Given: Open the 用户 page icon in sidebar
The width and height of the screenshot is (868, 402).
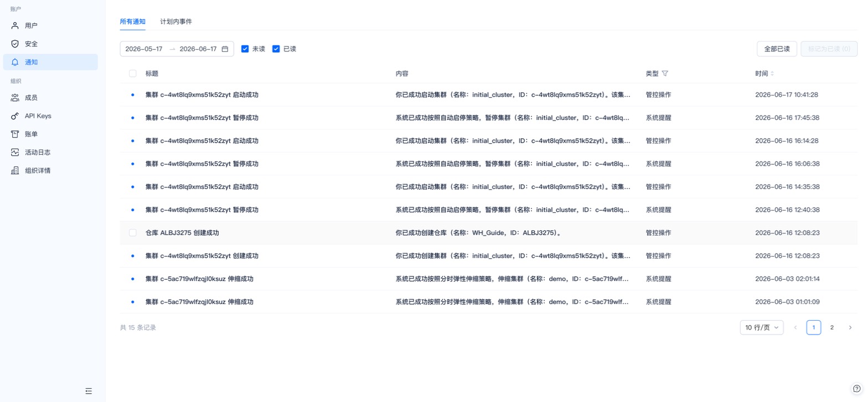Looking at the screenshot, I should [x=15, y=25].
